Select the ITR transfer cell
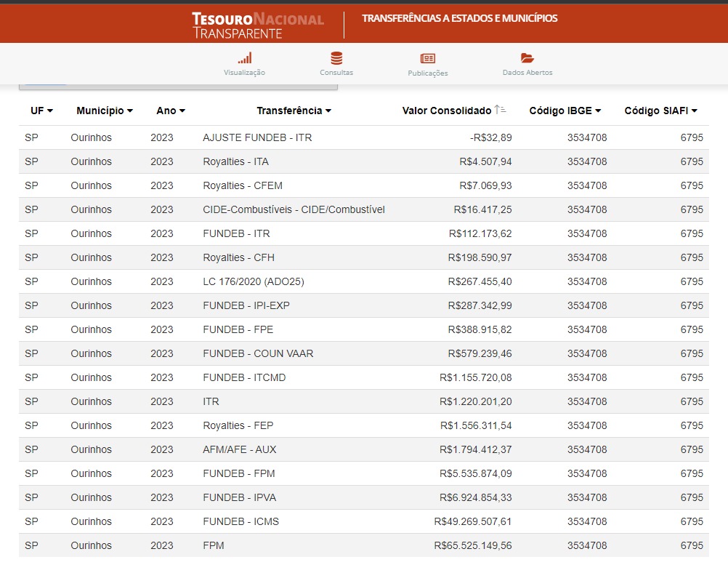Image resolution: width=728 pixels, height=565 pixels. [211, 401]
